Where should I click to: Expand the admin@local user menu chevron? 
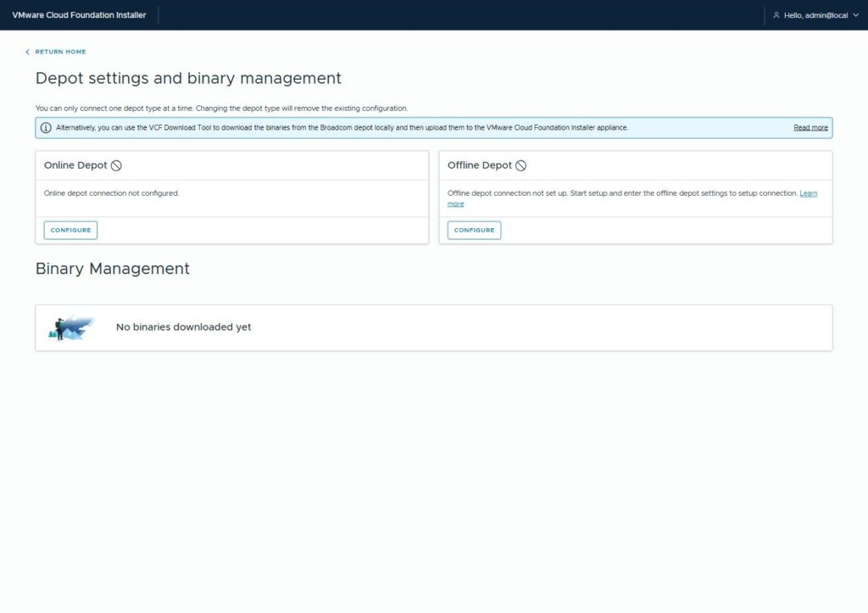pyautogui.click(x=856, y=15)
